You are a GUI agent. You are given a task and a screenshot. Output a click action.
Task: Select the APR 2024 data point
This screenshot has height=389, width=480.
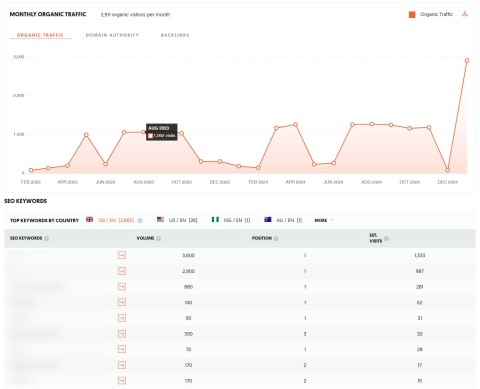point(295,124)
